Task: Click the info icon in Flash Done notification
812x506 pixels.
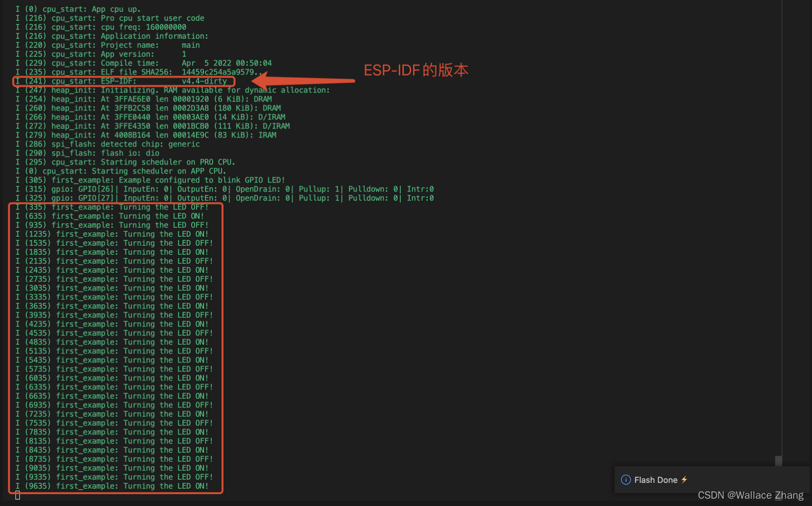Action: point(626,480)
